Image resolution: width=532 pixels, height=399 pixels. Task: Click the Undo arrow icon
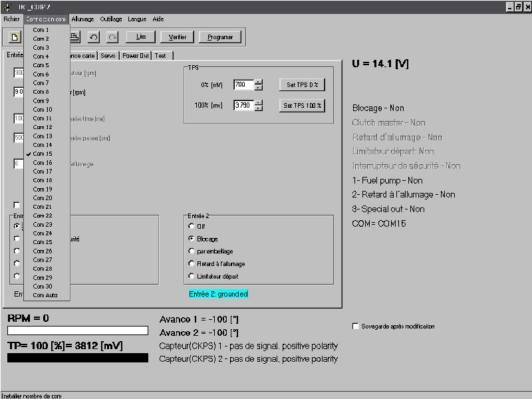tap(94, 37)
